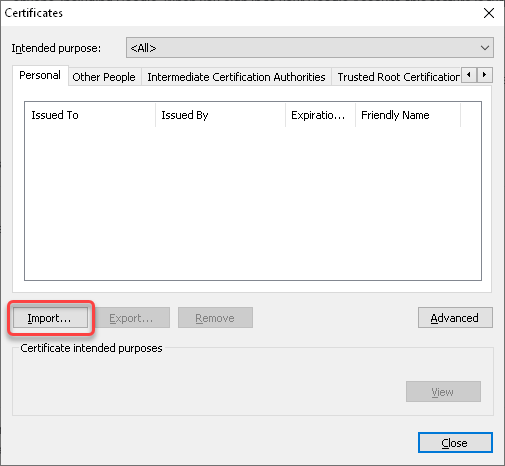Expand the Intended purpose dropdown arrow

(x=485, y=48)
